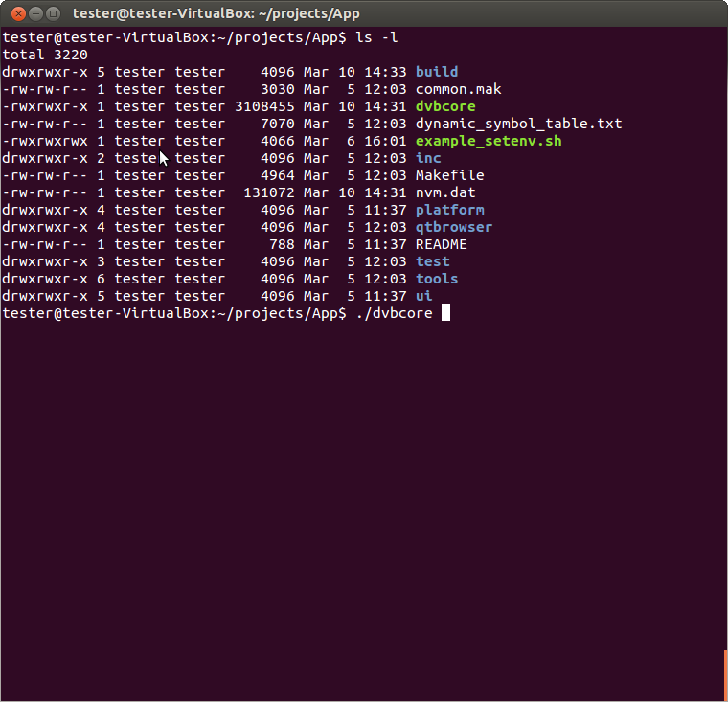Click the white cursor block at prompt

(x=445, y=313)
